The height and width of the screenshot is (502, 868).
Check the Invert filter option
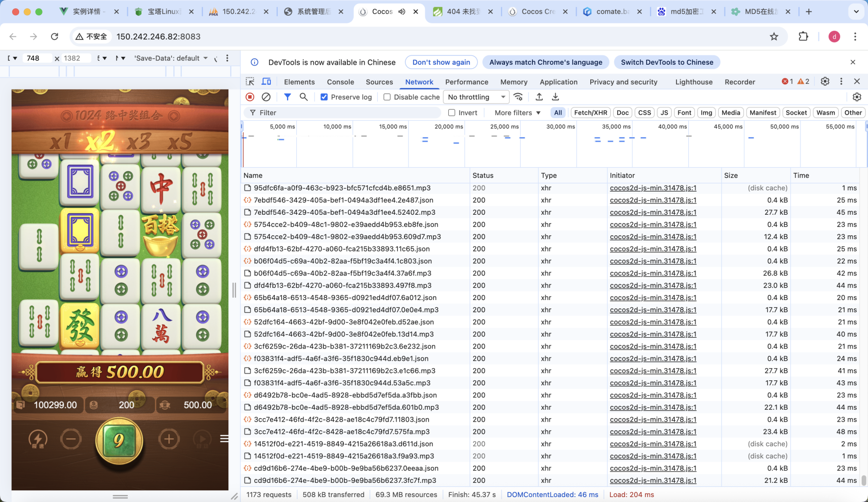click(x=452, y=112)
